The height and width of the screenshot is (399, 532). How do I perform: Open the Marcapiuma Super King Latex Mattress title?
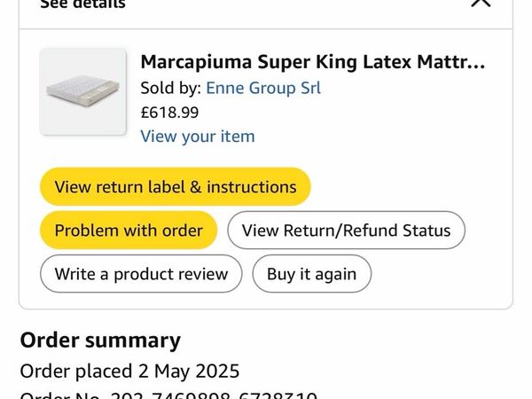click(x=313, y=62)
